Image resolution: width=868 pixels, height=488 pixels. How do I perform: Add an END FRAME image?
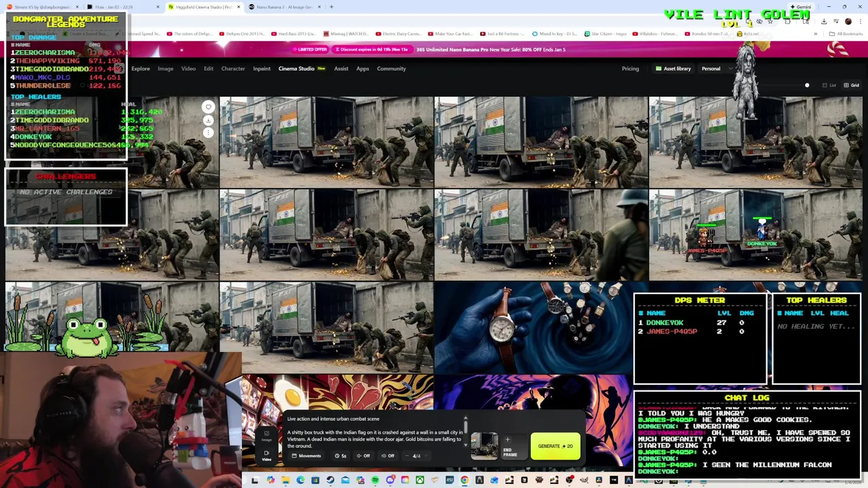pos(515,446)
